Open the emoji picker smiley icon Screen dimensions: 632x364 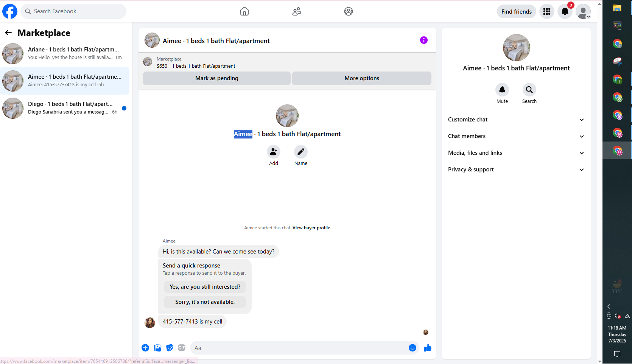(413, 348)
